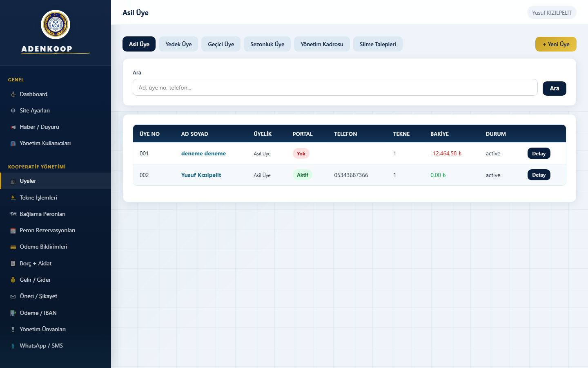Click the Yusuf KIZILPELİT user badge
Screen dimensions: 588x368
(x=552, y=13)
